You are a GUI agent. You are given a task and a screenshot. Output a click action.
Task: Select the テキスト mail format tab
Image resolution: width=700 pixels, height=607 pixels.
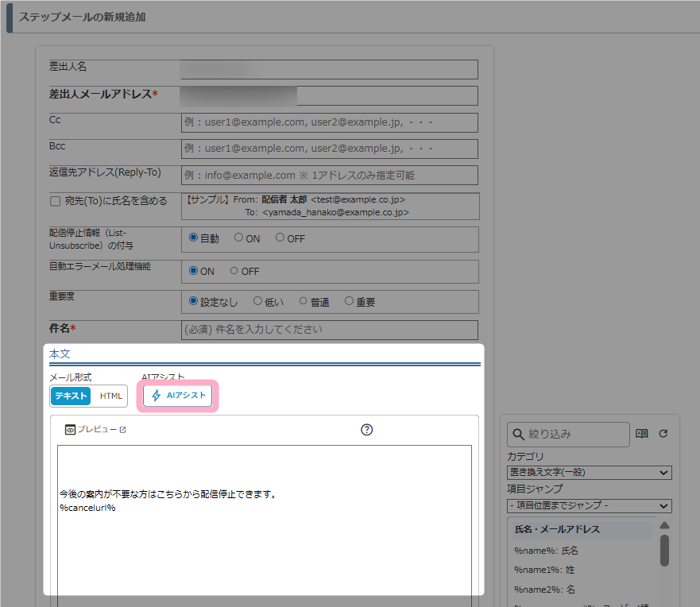[x=72, y=396]
